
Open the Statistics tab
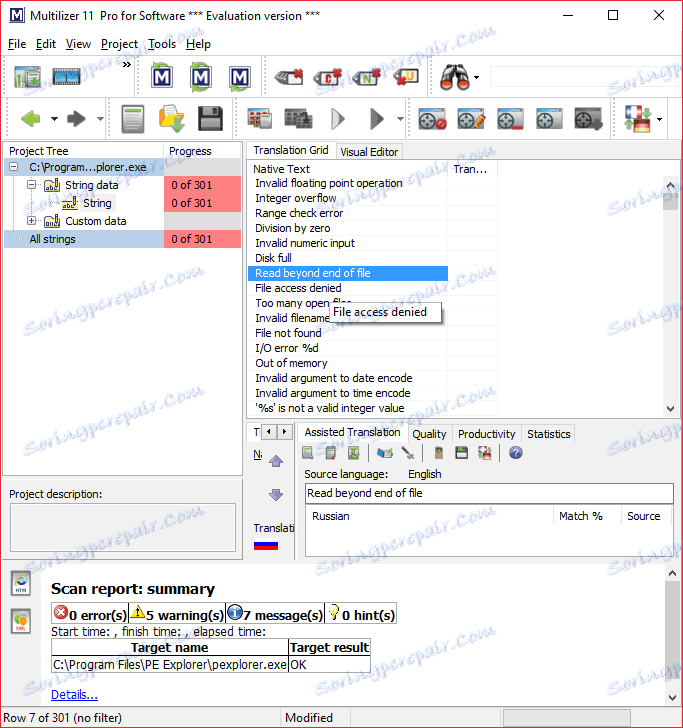click(548, 434)
